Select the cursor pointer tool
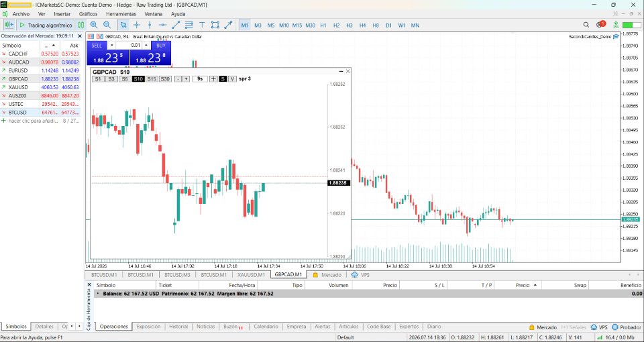Viewport: 644px width, 342px height. click(123, 25)
